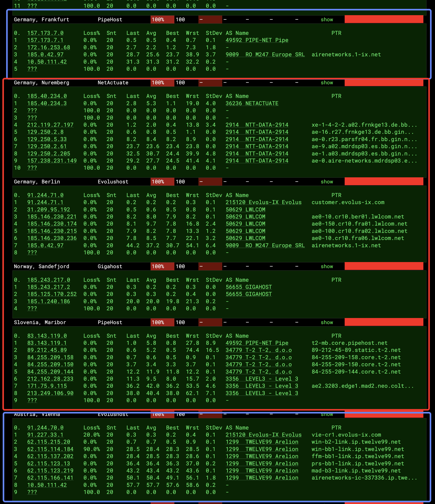Open the 157.238.231.149 address
Screen dimensions: 435x504
pyautogui.click(x=52, y=161)
